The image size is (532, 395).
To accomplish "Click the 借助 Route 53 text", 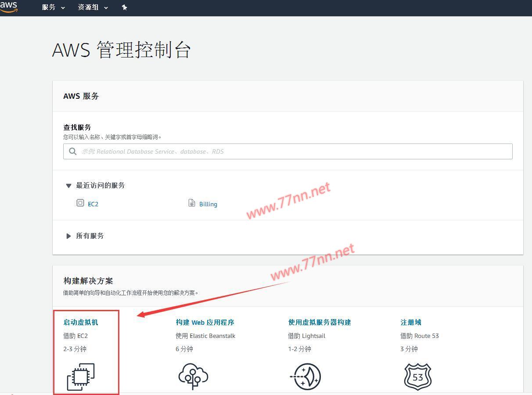I will tap(420, 336).
